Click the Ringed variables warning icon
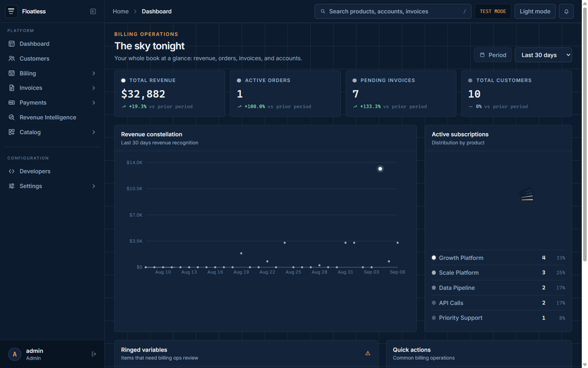 coord(367,353)
